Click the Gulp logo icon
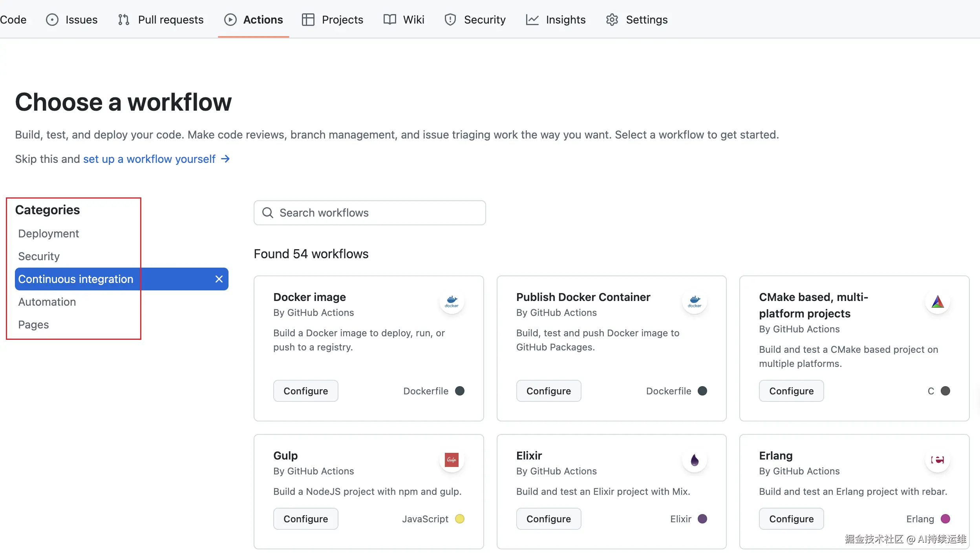 pyautogui.click(x=452, y=460)
